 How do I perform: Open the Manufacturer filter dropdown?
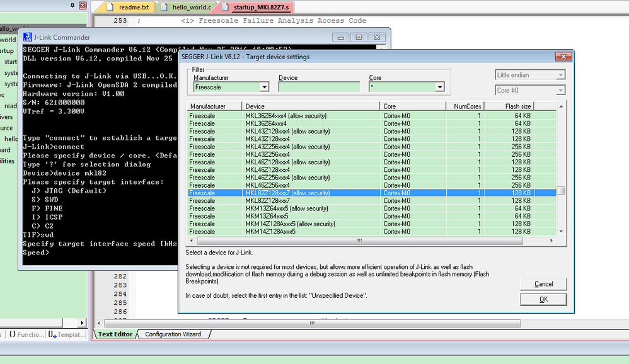pyautogui.click(x=263, y=87)
